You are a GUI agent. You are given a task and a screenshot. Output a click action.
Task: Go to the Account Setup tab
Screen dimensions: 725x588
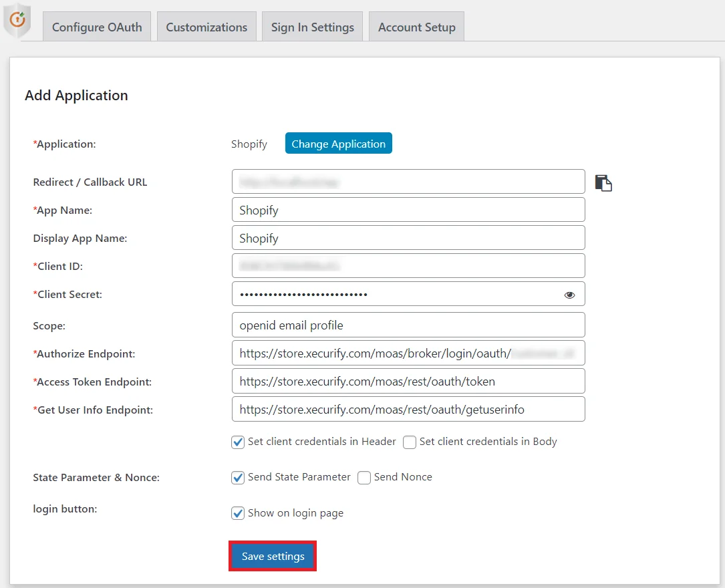(416, 27)
